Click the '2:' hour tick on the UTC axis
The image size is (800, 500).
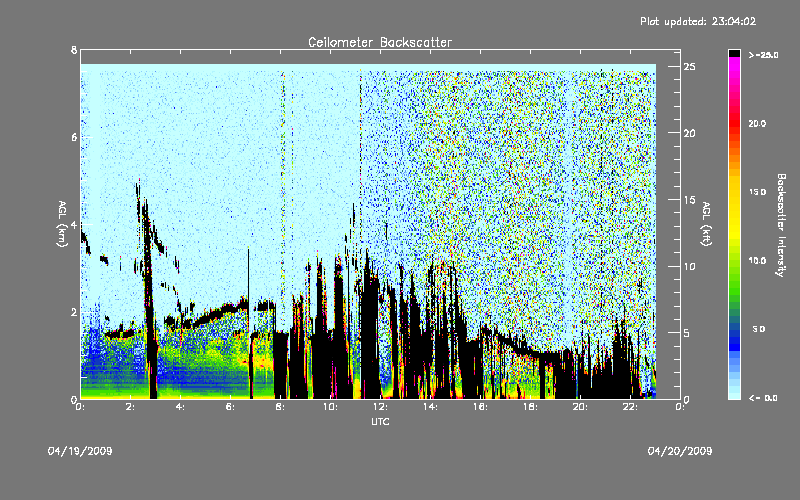[x=130, y=407]
